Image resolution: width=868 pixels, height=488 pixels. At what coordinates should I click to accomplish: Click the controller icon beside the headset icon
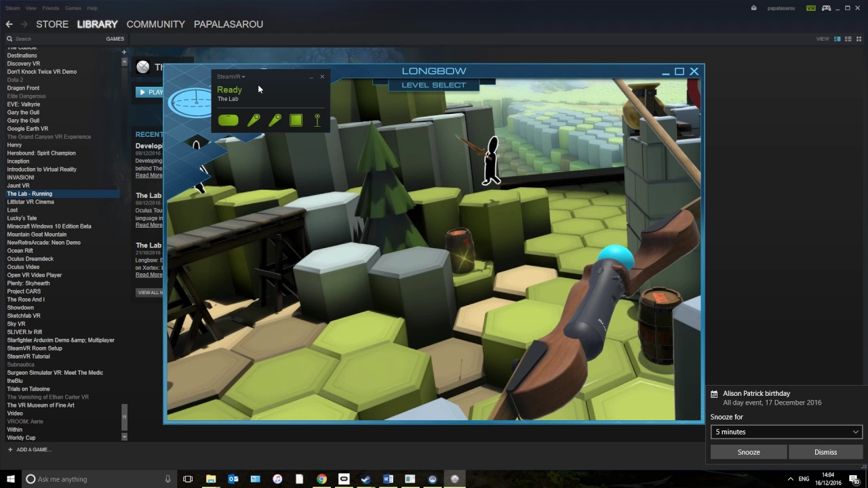pos(253,120)
